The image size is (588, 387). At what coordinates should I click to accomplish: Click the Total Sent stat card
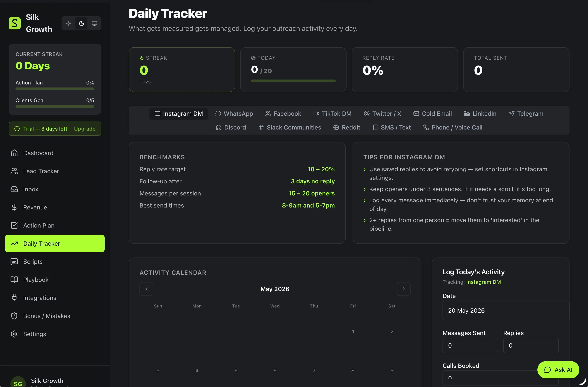point(516,69)
